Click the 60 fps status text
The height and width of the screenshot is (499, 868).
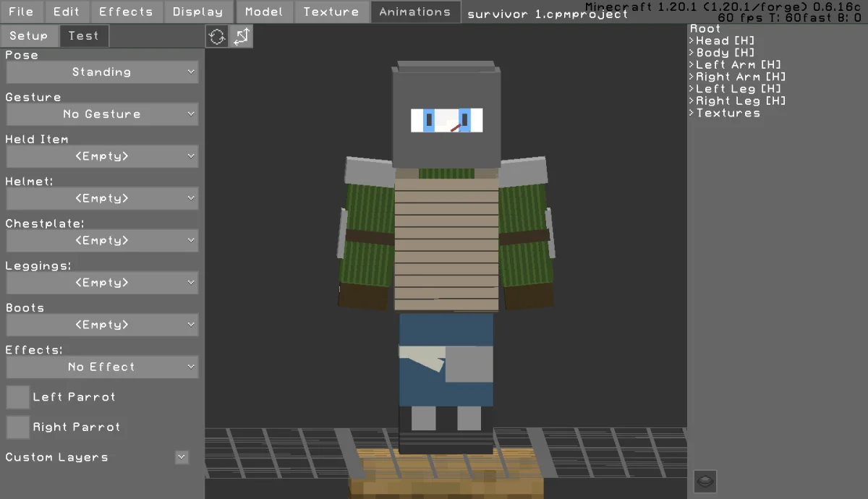[790, 17]
